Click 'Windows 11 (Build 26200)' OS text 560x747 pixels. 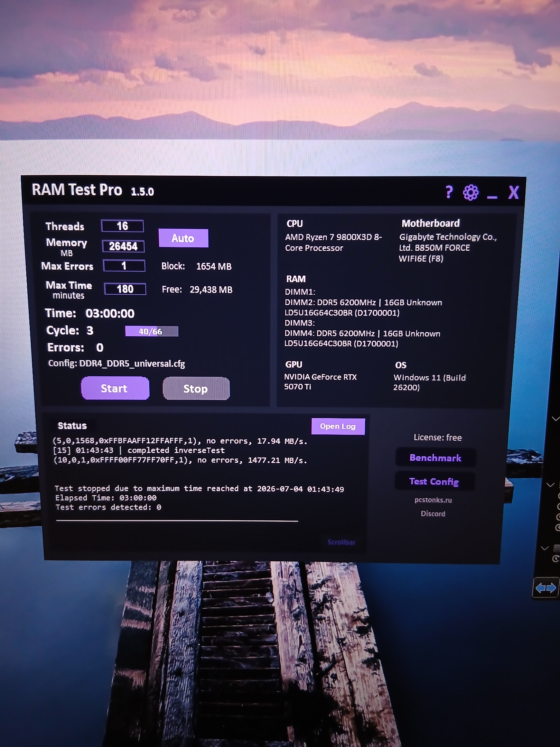click(x=429, y=382)
